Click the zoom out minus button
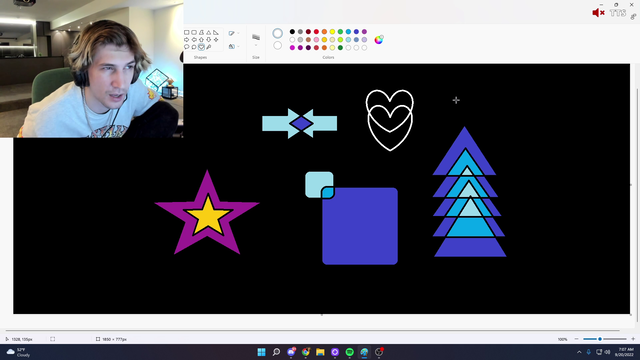 tap(576, 339)
